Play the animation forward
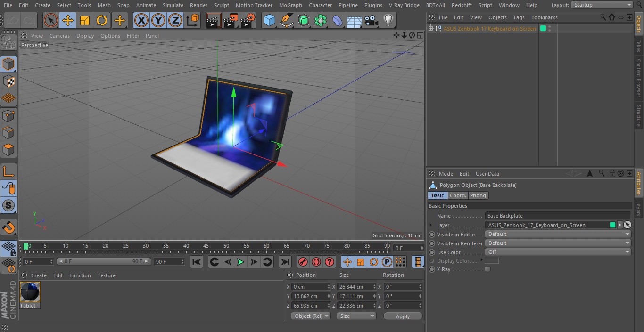644x332 pixels. point(240,262)
